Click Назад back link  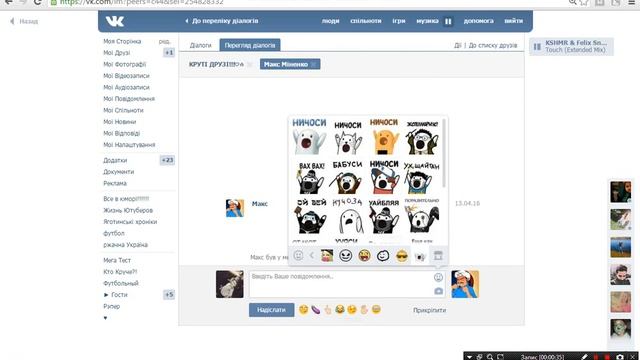[x=24, y=21]
